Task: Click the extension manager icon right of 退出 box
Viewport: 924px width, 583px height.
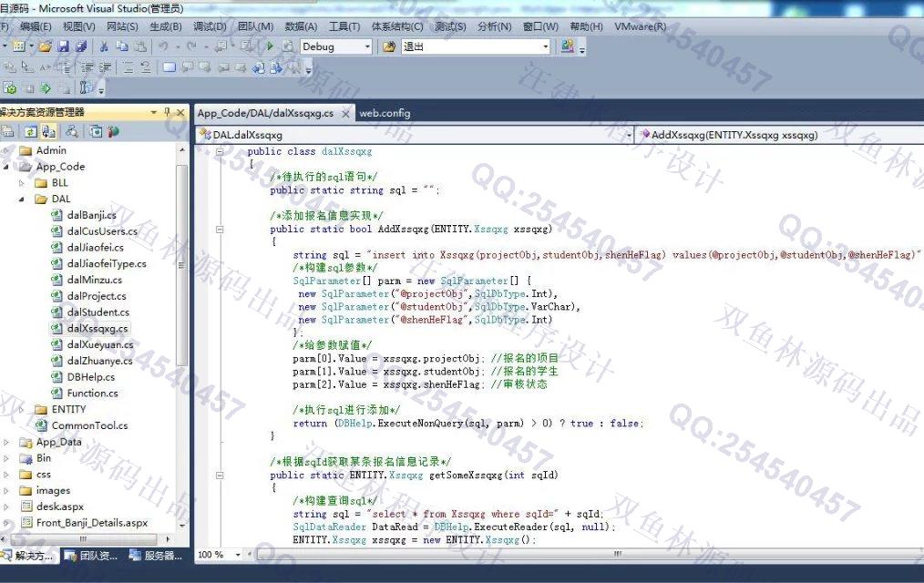Action: tap(568, 46)
